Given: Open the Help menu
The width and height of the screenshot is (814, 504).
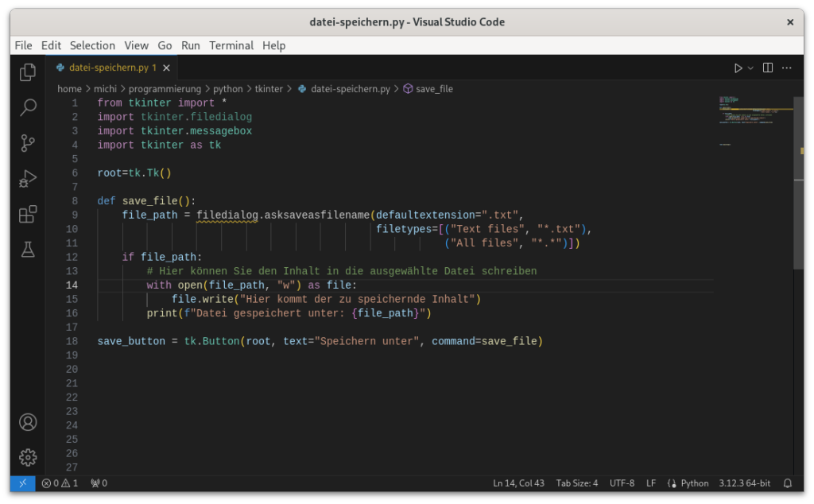Looking at the screenshot, I should pyautogui.click(x=273, y=45).
